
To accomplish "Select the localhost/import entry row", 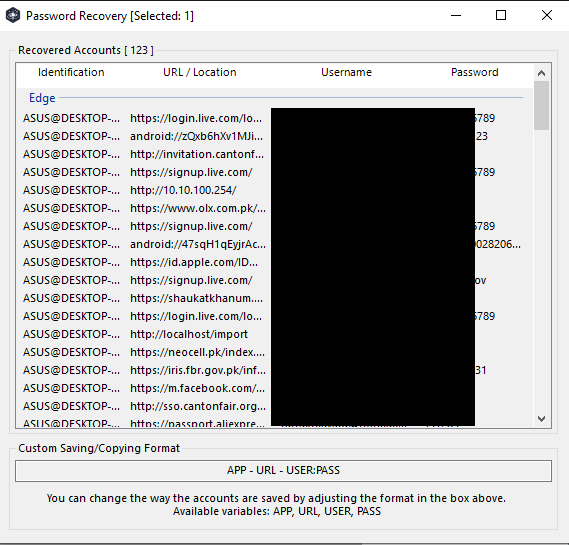I will coord(274,334).
